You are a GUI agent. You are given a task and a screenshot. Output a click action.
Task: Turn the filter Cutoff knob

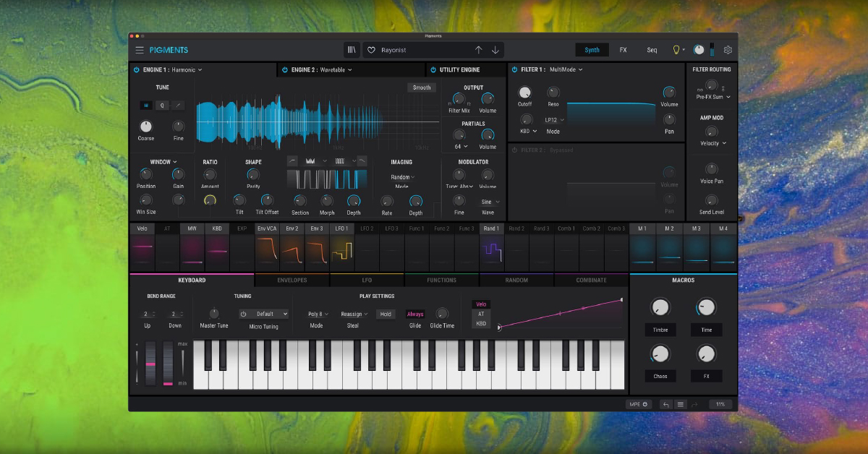pos(524,94)
